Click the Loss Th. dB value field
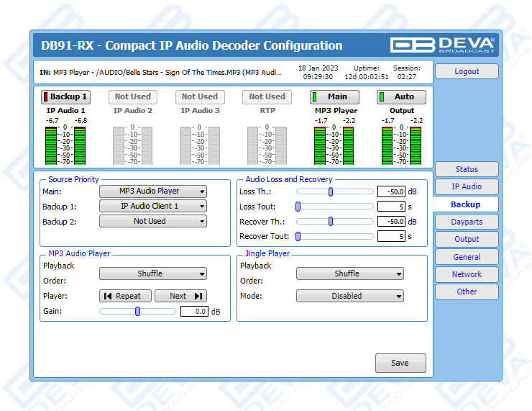 tap(390, 191)
